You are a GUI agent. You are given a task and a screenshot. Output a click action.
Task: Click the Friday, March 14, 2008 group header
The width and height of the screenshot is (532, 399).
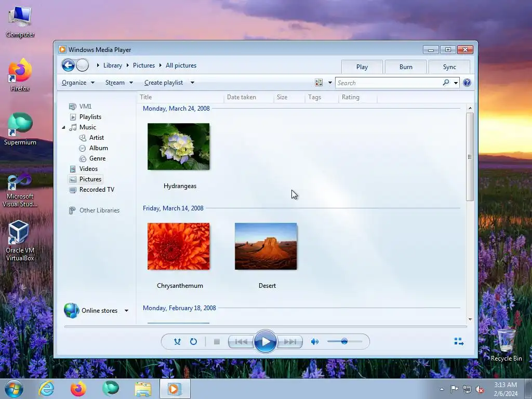coord(173,208)
